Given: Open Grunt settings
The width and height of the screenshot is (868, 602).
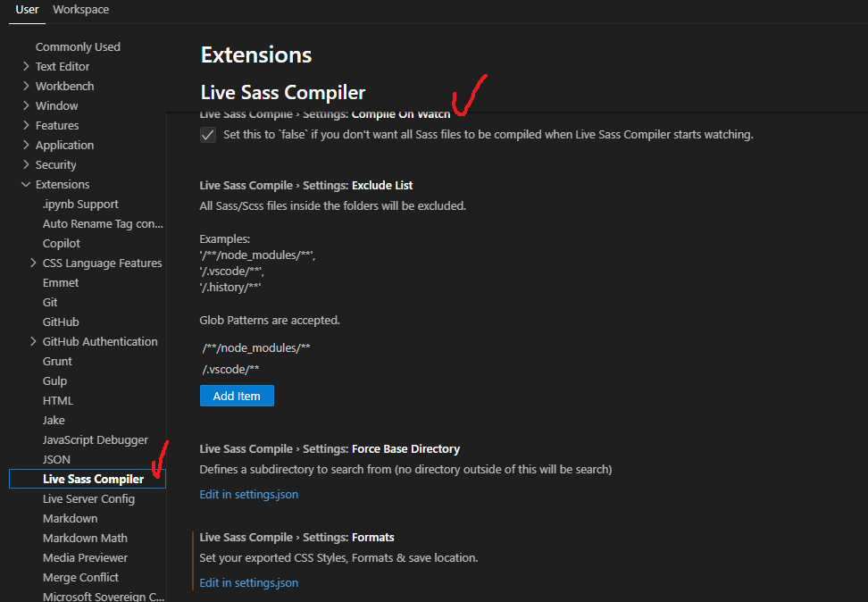Looking at the screenshot, I should pyautogui.click(x=57, y=362).
